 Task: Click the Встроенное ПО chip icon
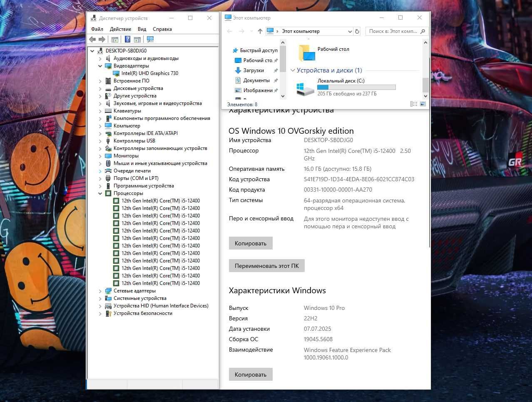pos(108,81)
